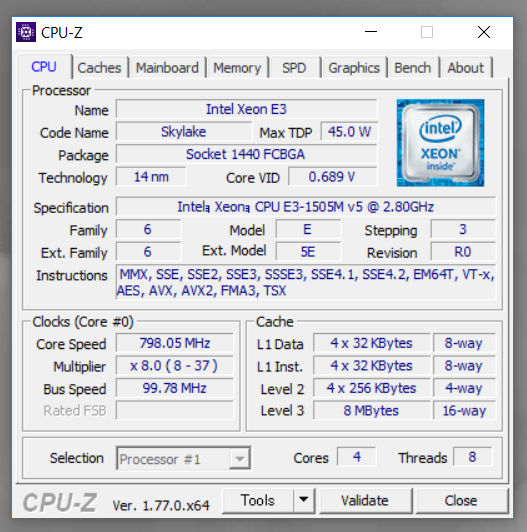The height and width of the screenshot is (532, 527).
Task: Click the Close button at bottom
Action: (x=461, y=501)
